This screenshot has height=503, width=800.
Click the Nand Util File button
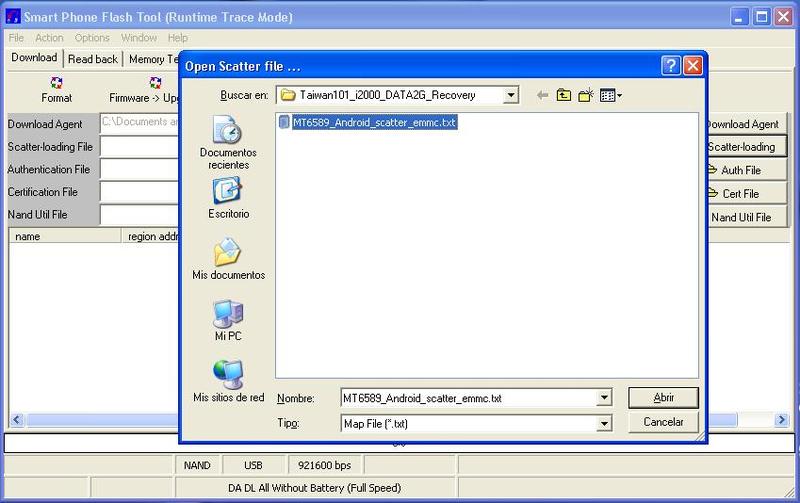[x=745, y=217]
